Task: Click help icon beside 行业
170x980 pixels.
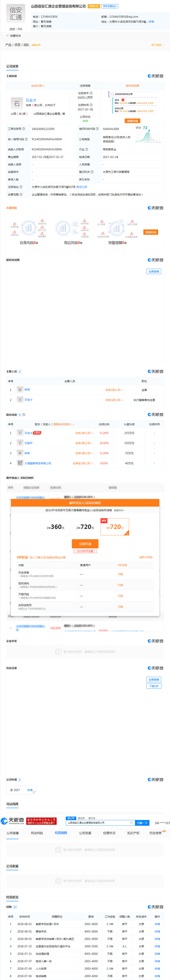Action: [87, 149]
